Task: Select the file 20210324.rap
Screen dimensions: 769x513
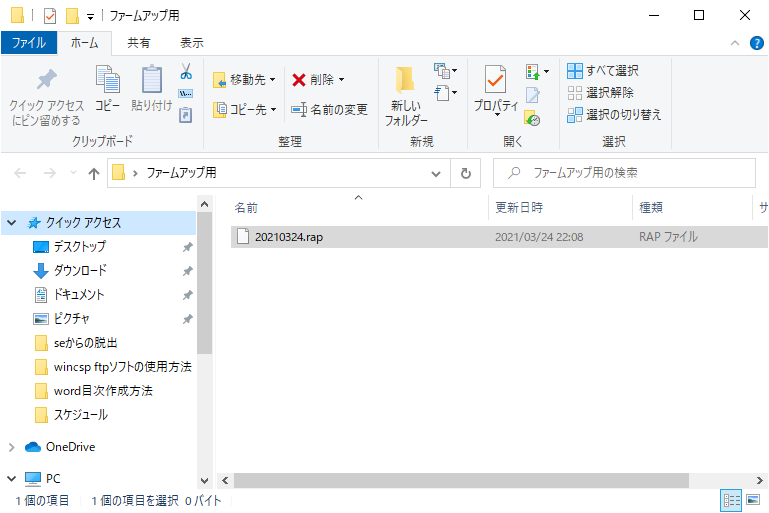Action: pos(499,237)
